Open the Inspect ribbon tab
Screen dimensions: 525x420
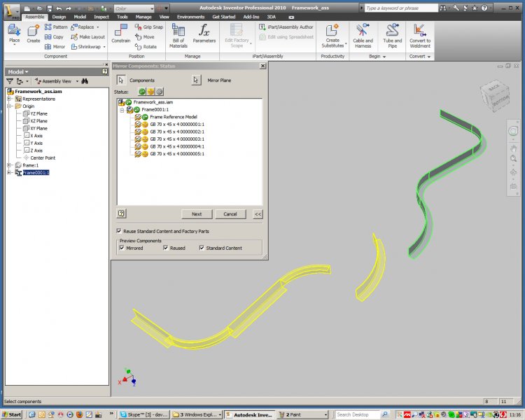point(101,17)
